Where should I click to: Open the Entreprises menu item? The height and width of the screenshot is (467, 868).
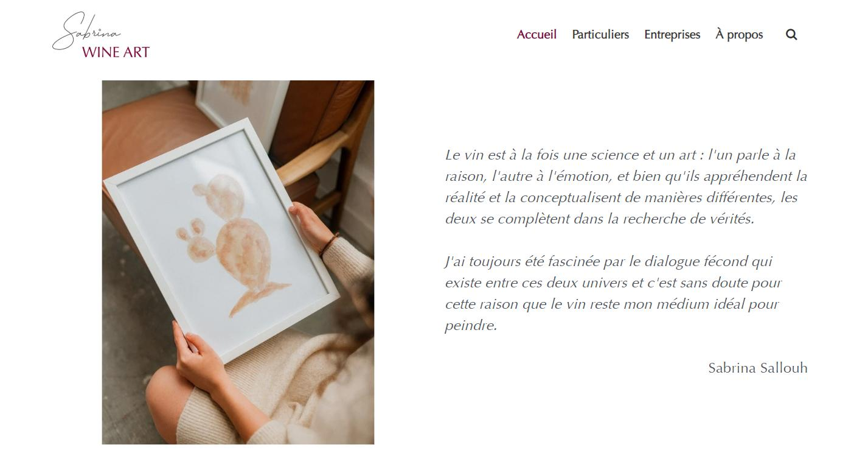tap(672, 35)
